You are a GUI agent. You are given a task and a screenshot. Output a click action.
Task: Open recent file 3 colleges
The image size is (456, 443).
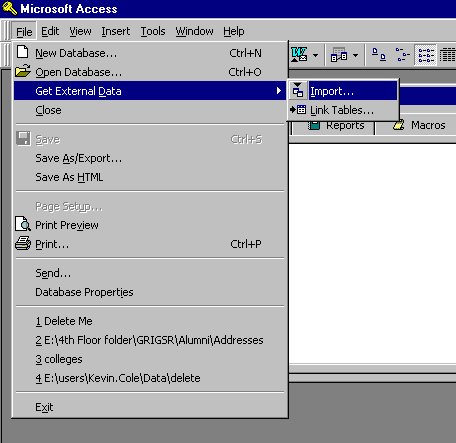[x=150, y=359]
